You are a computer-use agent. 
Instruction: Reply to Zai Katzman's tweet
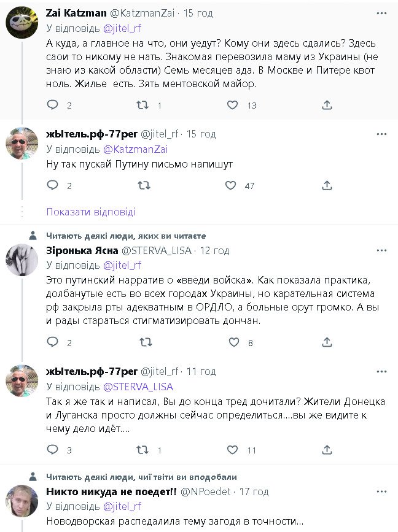coord(53,105)
